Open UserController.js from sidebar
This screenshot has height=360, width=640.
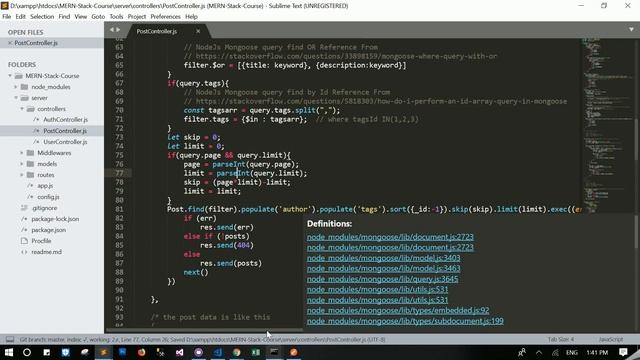pyautogui.click(x=65, y=142)
